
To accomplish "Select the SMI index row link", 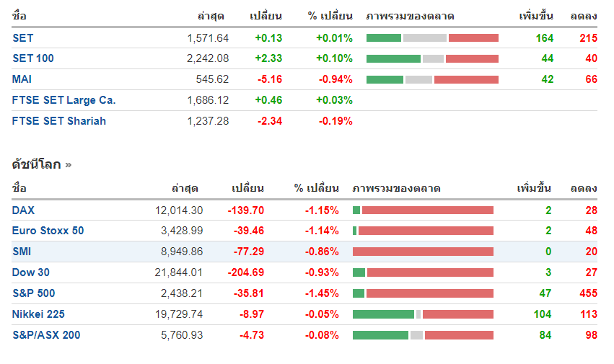I will tap(22, 252).
